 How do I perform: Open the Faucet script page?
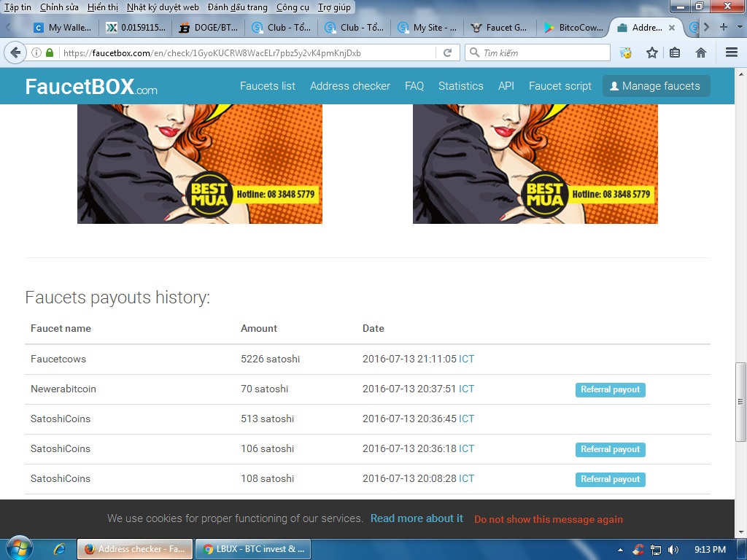[560, 86]
